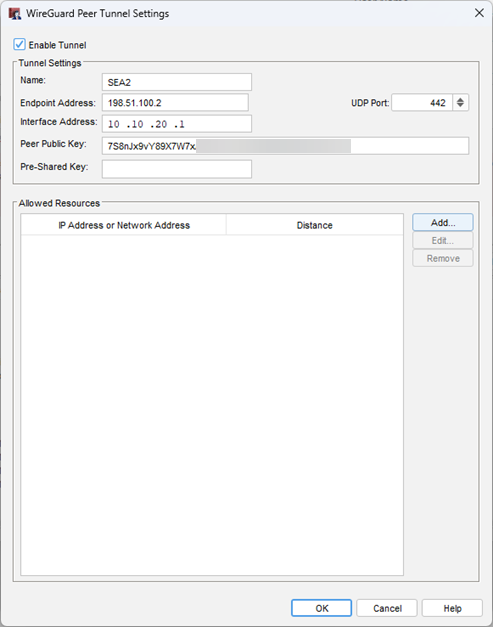The width and height of the screenshot is (493, 627).
Task: Decrease UDP Port with down arrow
Action: (x=460, y=106)
